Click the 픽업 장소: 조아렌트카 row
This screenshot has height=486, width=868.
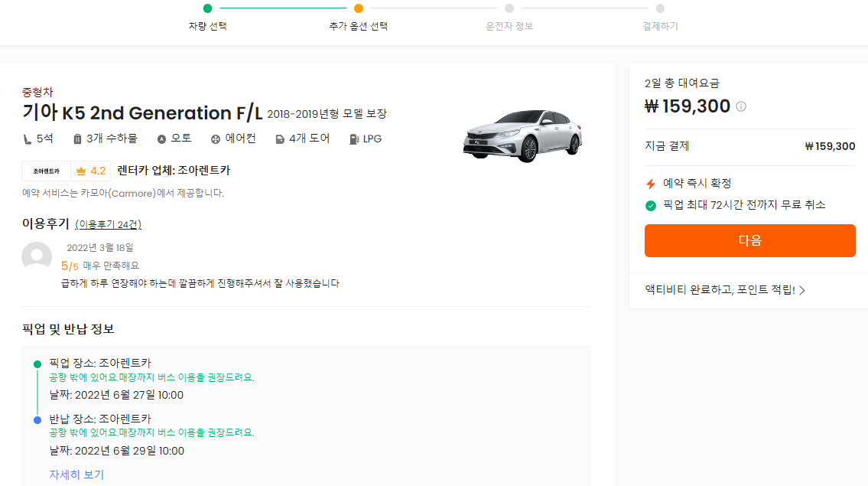point(100,363)
